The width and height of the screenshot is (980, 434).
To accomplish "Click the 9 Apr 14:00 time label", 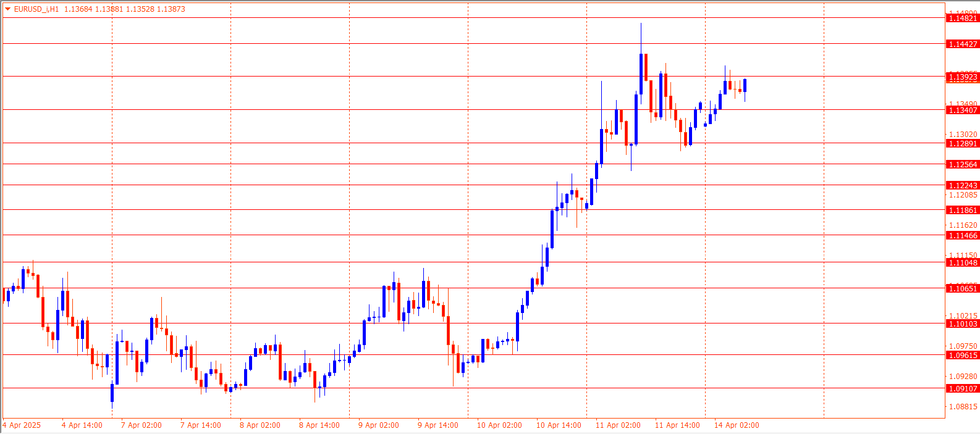I will coord(438,425).
